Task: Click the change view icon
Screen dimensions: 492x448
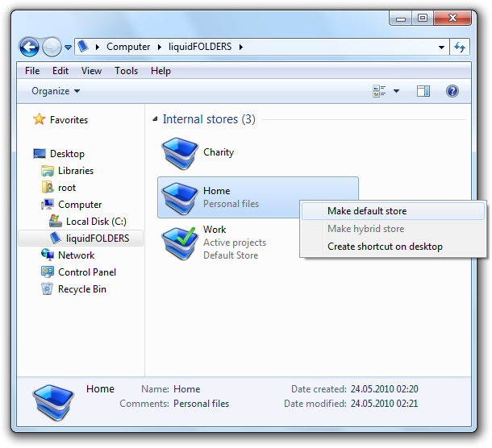Action: pos(379,91)
